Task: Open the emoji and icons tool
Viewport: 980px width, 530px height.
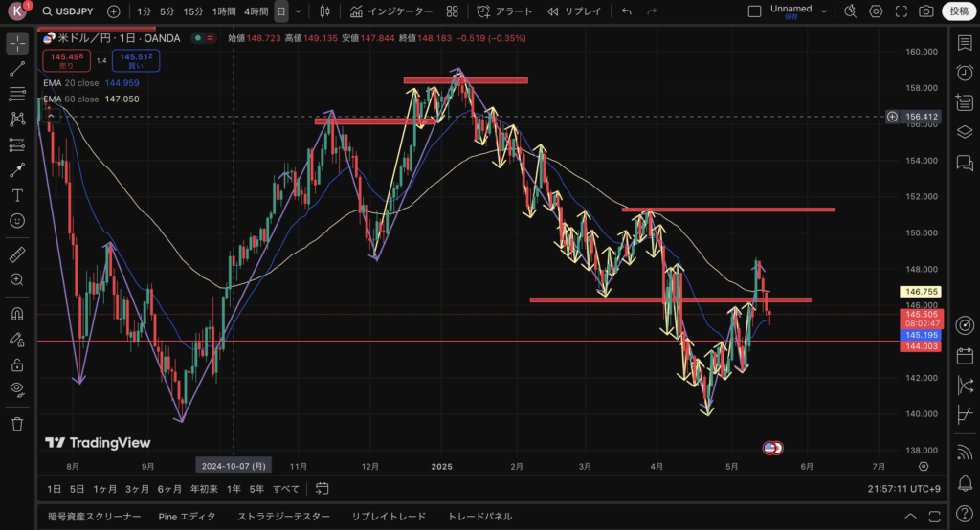Action: point(17,221)
